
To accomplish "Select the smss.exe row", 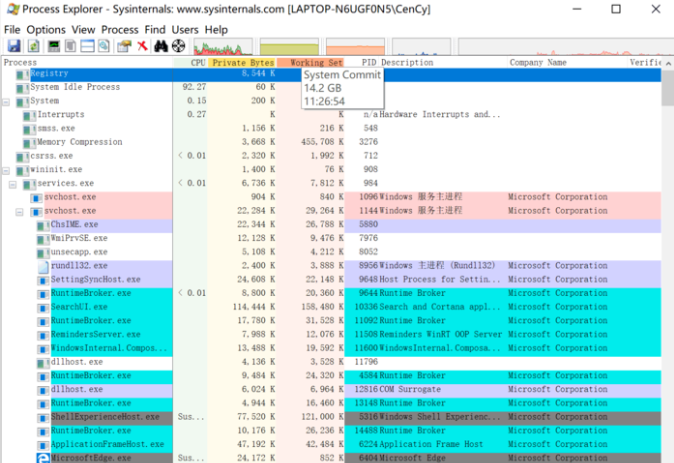I will click(331, 129).
